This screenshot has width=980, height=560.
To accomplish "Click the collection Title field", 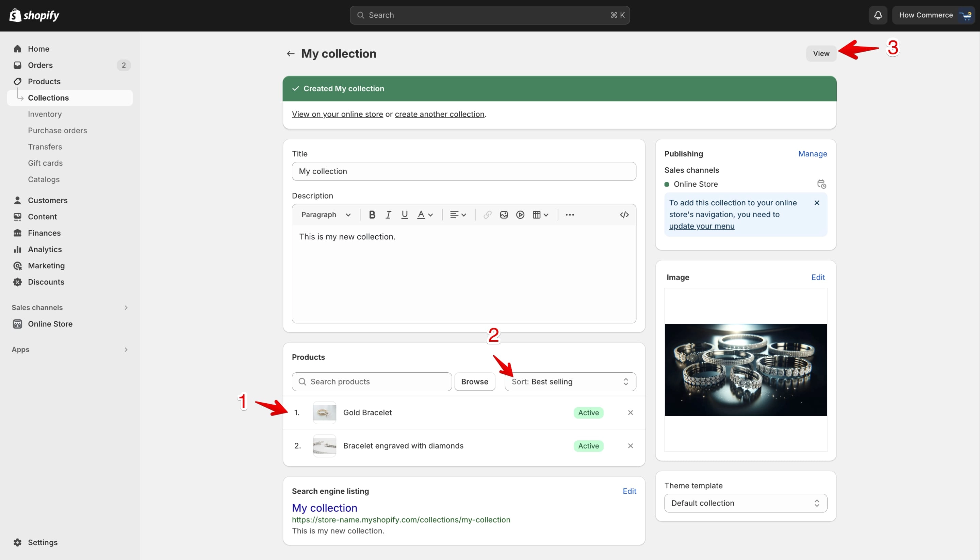I will [464, 171].
